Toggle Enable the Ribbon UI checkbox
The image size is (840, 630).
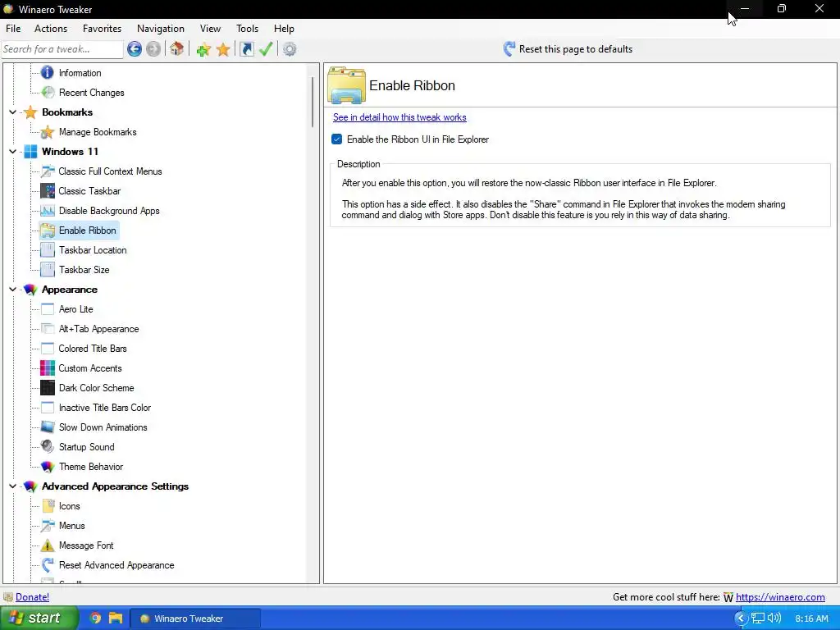[337, 139]
